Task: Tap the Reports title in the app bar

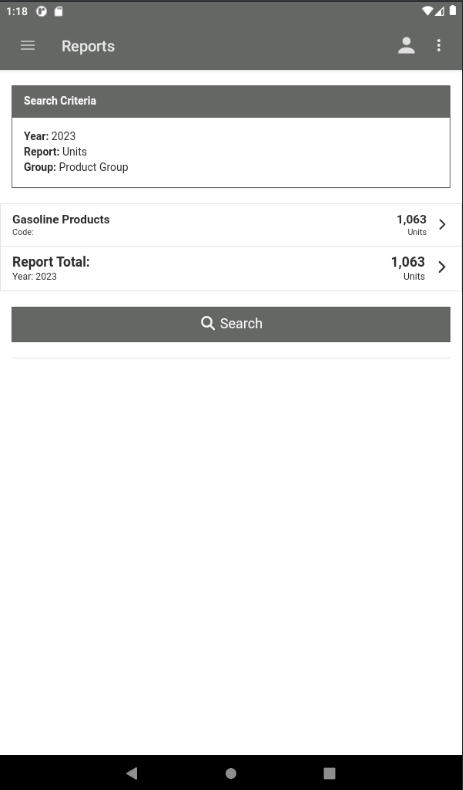Action: (x=88, y=46)
